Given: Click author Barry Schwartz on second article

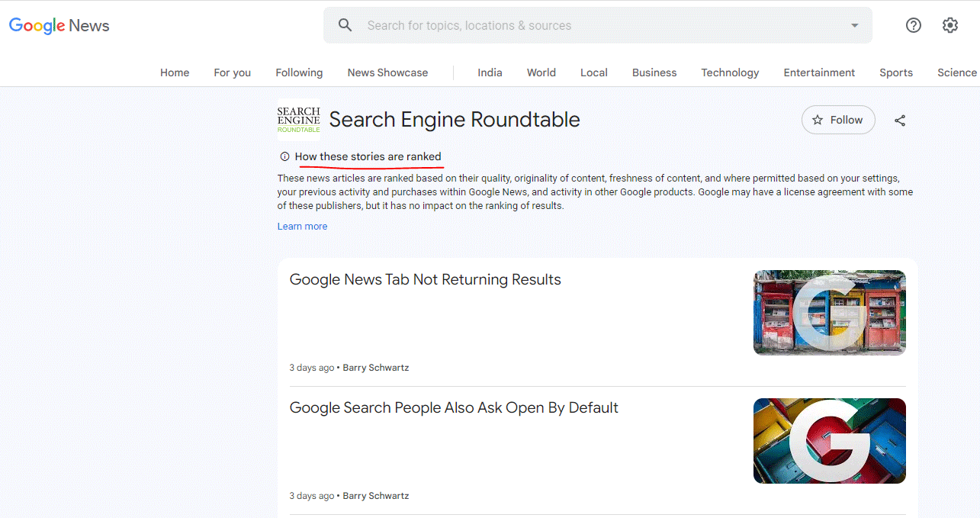Looking at the screenshot, I should (375, 495).
